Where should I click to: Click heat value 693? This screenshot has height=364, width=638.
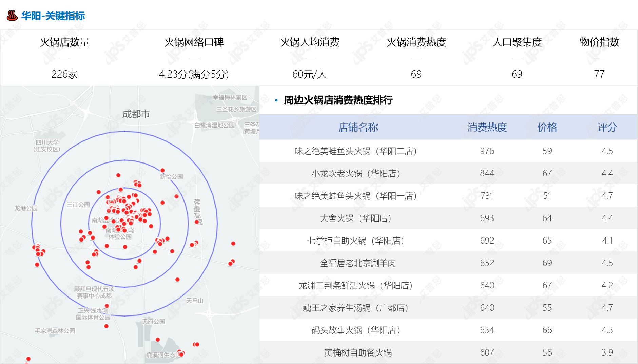(487, 218)
